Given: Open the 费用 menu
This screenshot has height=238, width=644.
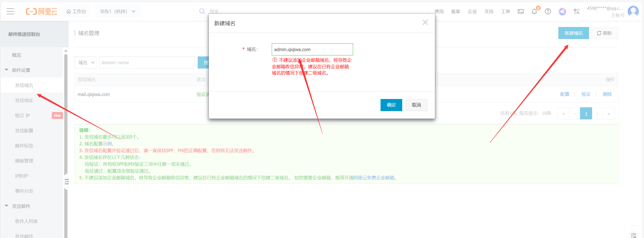Looking at the screenshot, I should point(439,11).
